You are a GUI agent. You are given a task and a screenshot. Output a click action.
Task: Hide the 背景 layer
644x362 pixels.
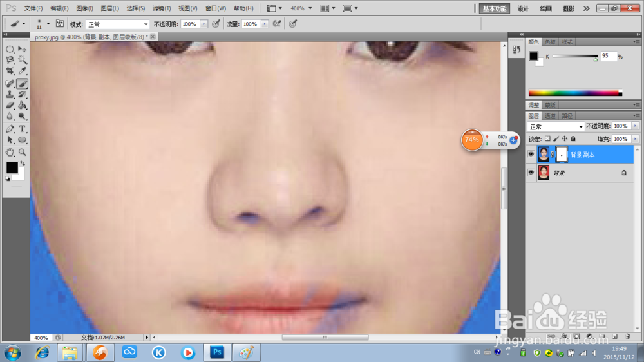[531, 173]
